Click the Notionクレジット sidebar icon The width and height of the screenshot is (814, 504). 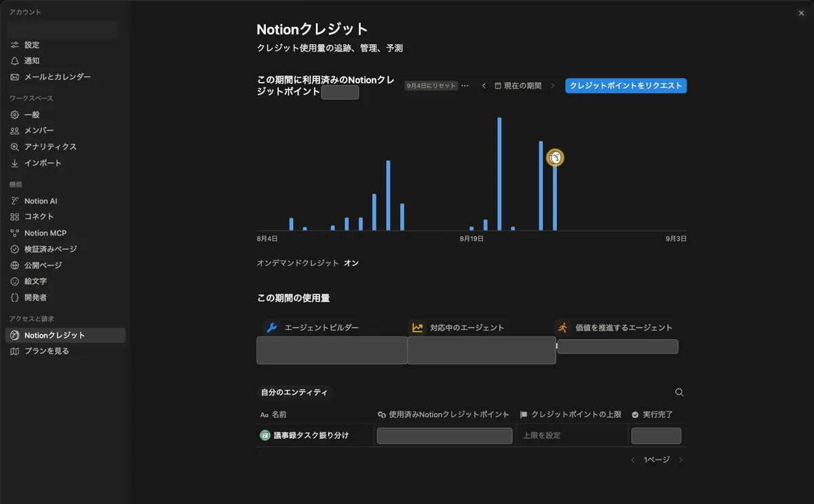click(15, 335)
